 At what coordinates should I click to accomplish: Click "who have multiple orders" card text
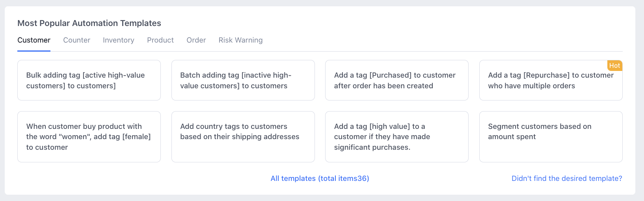click(531, 86)
